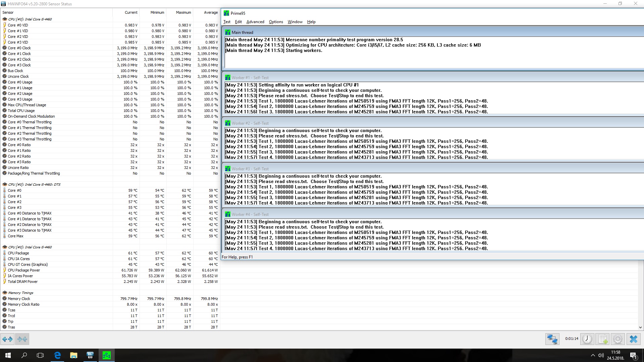Open the Prime95 Options menu

[x=276, y=22]
